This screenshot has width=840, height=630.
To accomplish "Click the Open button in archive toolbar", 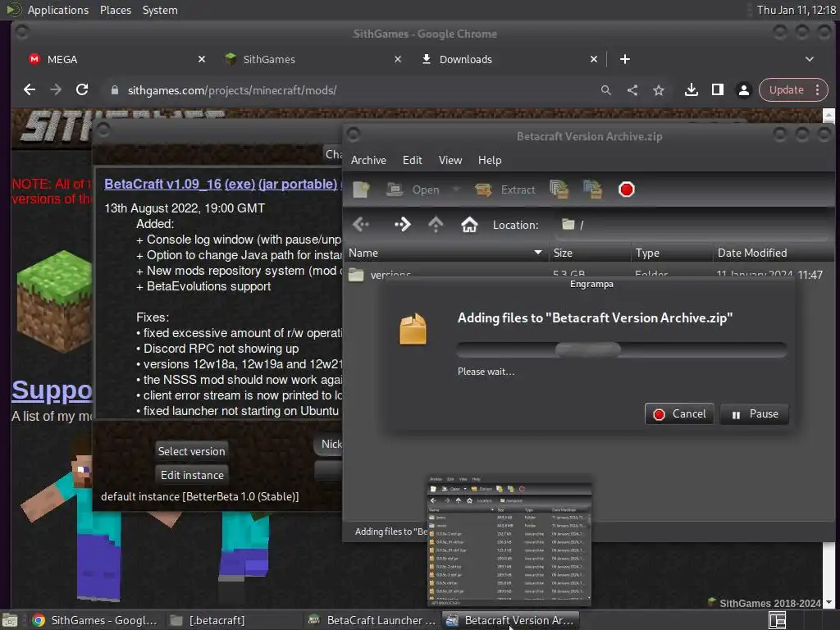I will point(413,189).
